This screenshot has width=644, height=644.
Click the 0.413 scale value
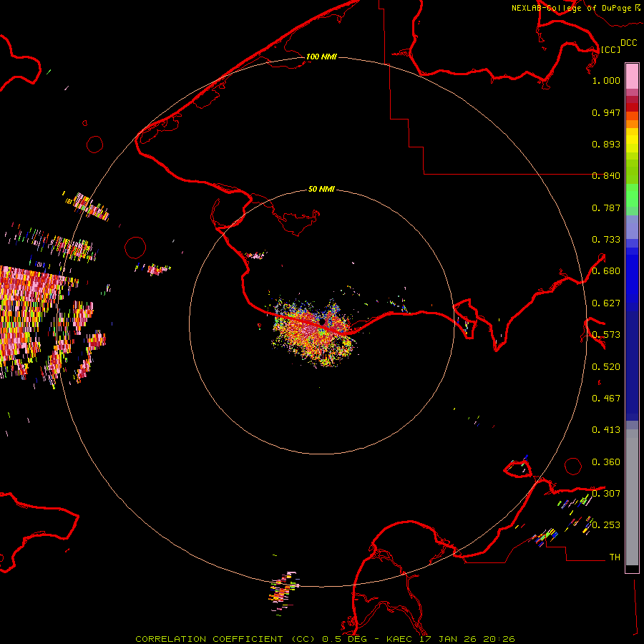(x=606, y=430)
